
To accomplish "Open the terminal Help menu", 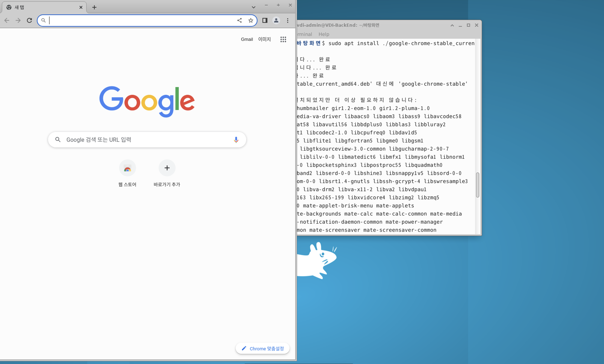I will (x=324, y=34).
